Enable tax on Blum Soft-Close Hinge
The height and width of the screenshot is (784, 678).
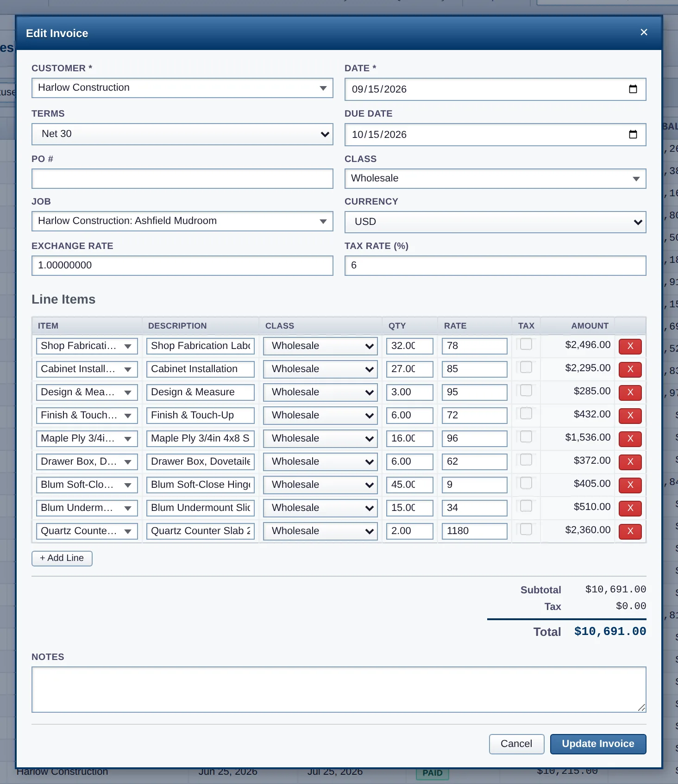(526, 483)
